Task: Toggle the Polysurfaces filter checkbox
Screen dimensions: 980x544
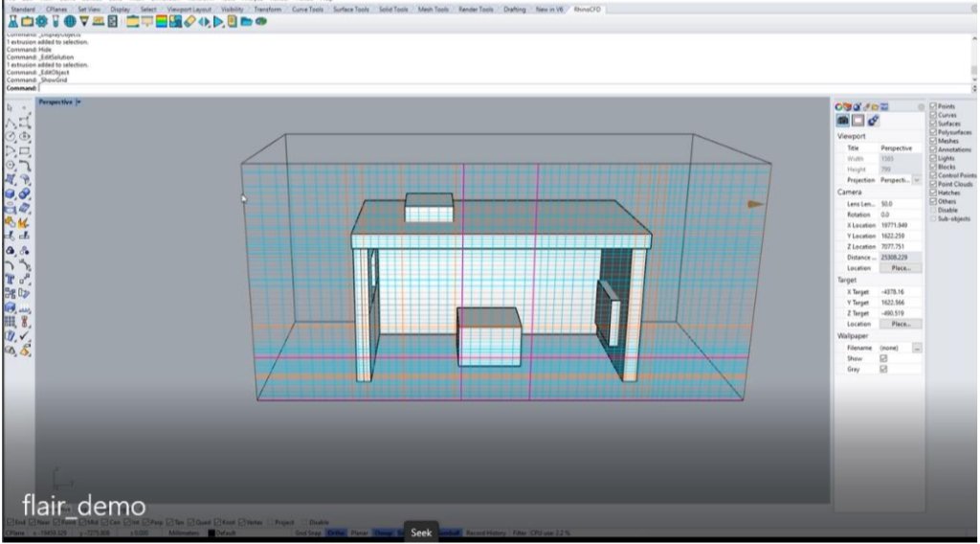Action: (x=933, y=132)
